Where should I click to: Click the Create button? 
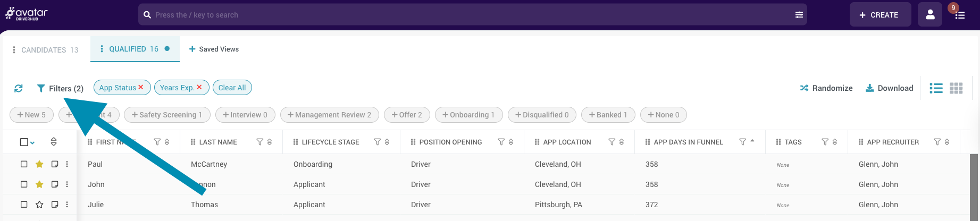click(879, 15)
